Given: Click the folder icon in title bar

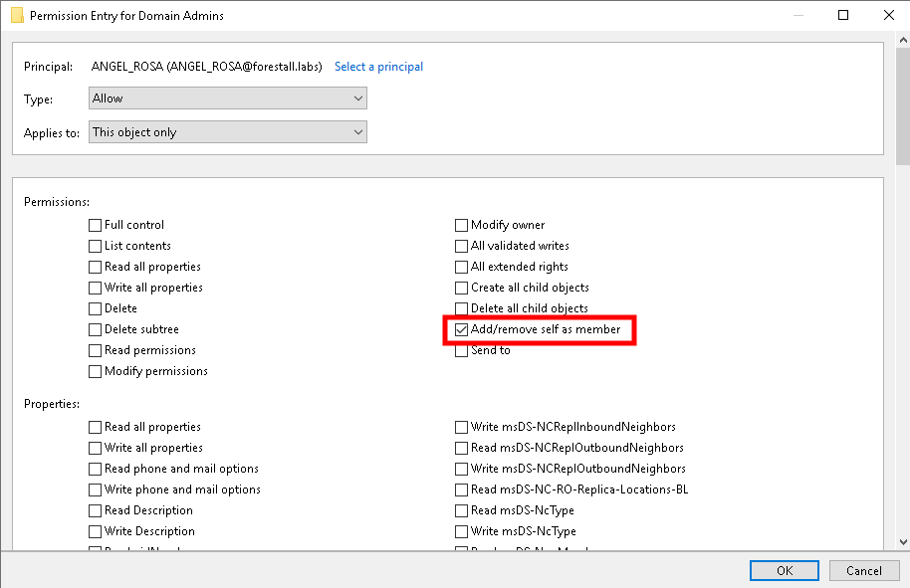Looking at the screenshot, I should click(x=17, y=16).
